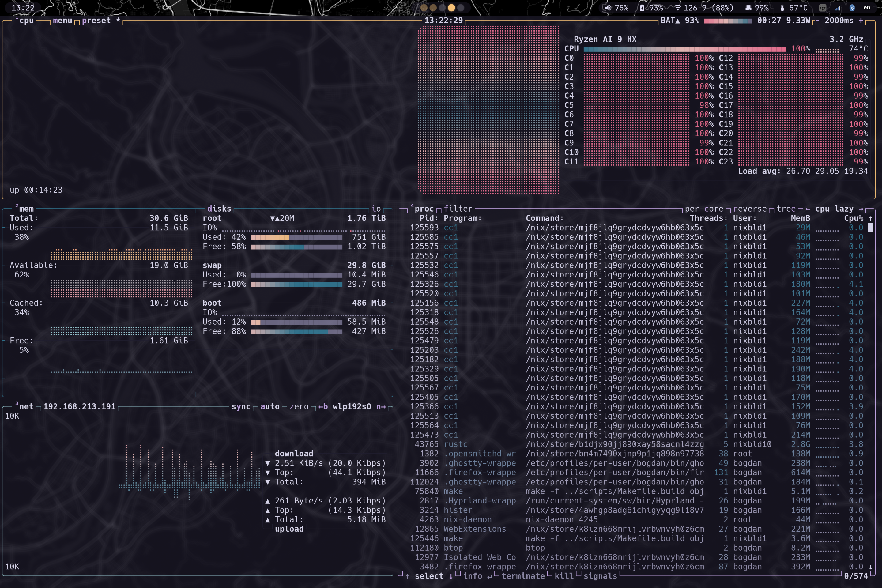Click the Bluetooth icon in top bar
The height and width of the screenshot is (588, 882).
coord(852,8)
